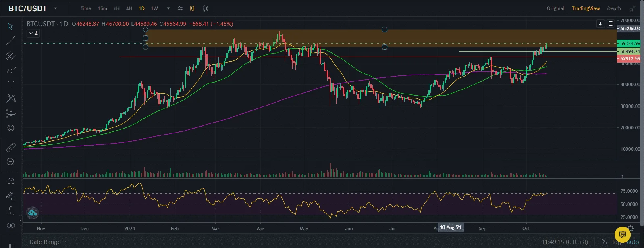Screen dimensions: 644x248
Task: Toggle percent scale mode
Action: pyautogui.click(x=604, y=242)
